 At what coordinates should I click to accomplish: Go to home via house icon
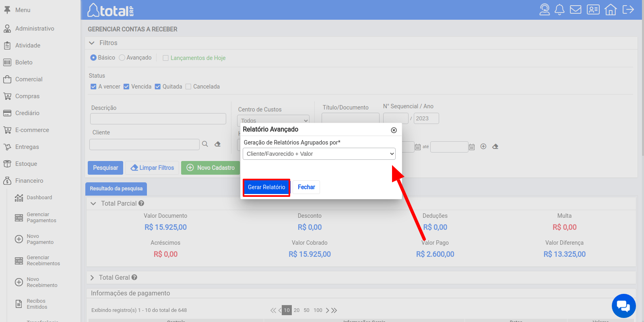[611, 10]
